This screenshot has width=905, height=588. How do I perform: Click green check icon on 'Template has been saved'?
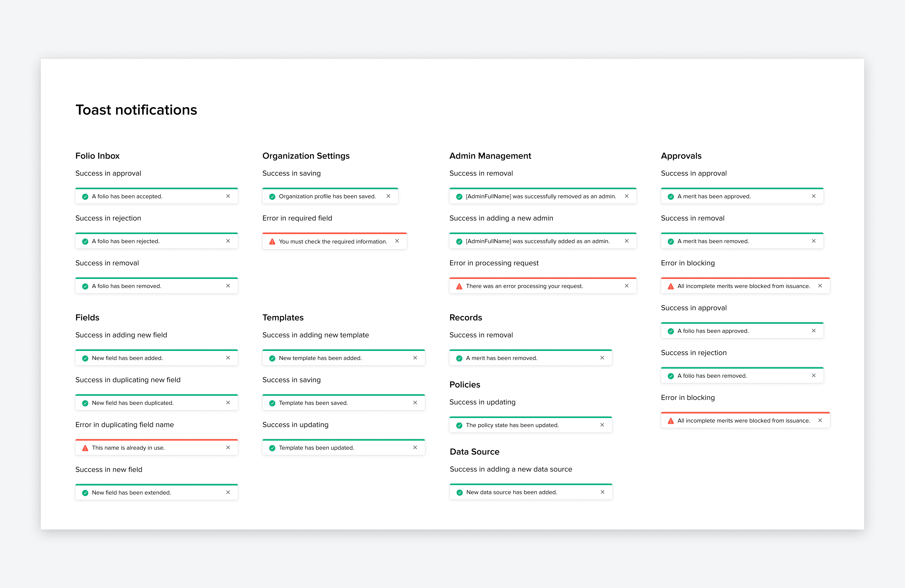coord(272,403)
